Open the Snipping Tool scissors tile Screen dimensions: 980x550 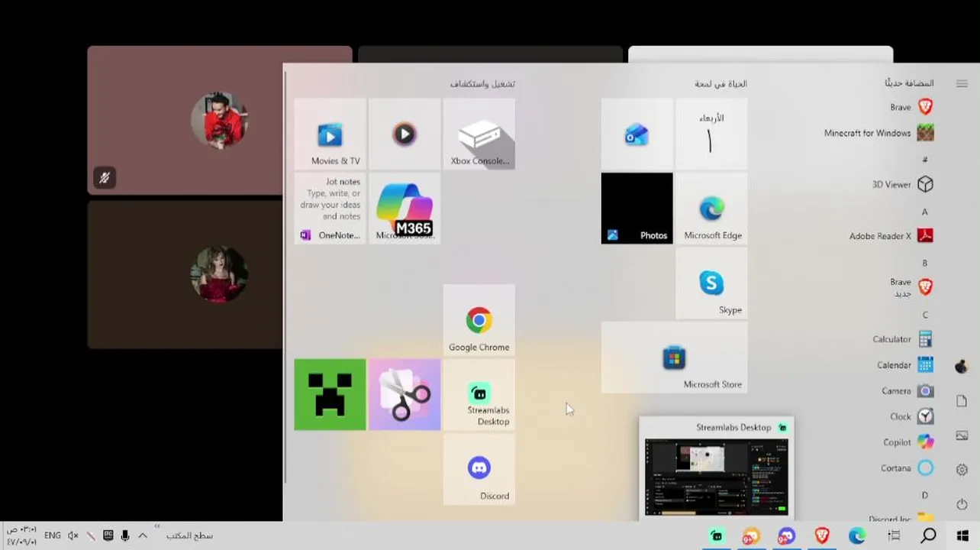(405, 395)
